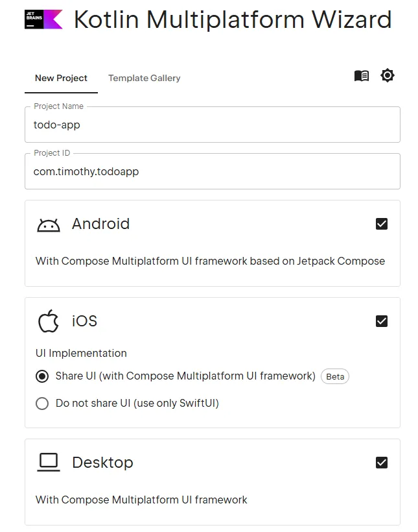Open the documentation book icon
418x532 pixels.
[x=362, y=76]
